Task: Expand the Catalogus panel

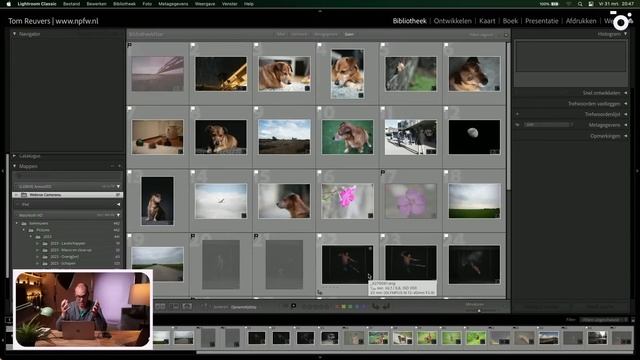Action: [15, 156]
